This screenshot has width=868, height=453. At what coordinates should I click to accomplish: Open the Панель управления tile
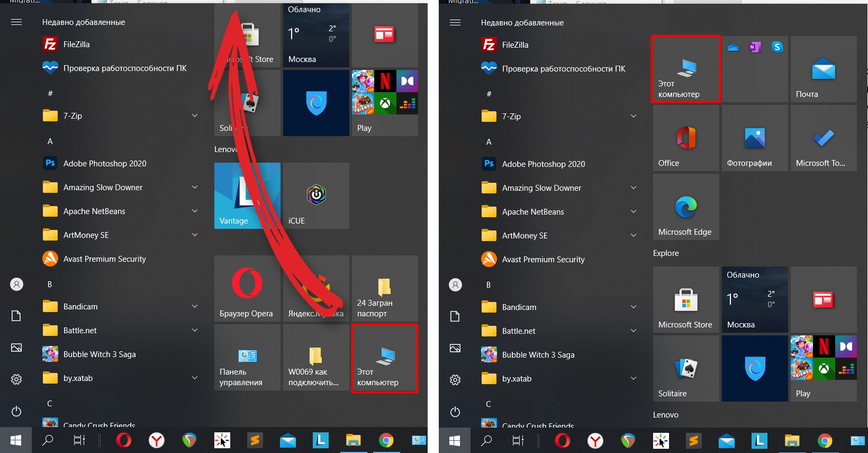(x=247, y=357)
